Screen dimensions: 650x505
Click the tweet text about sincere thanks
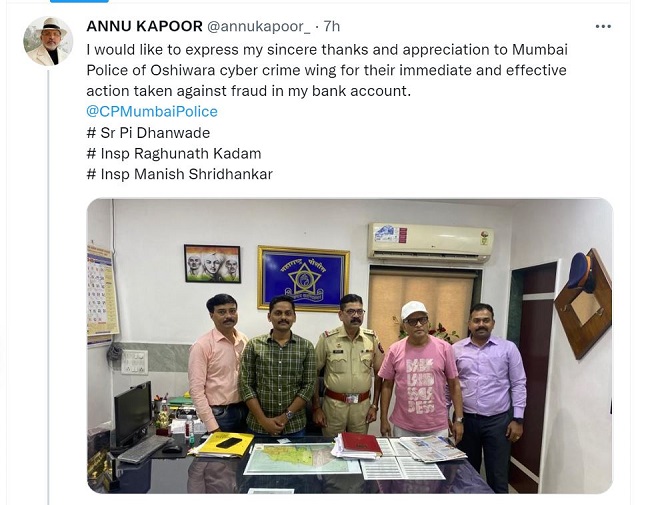click(x=327, y=70)
